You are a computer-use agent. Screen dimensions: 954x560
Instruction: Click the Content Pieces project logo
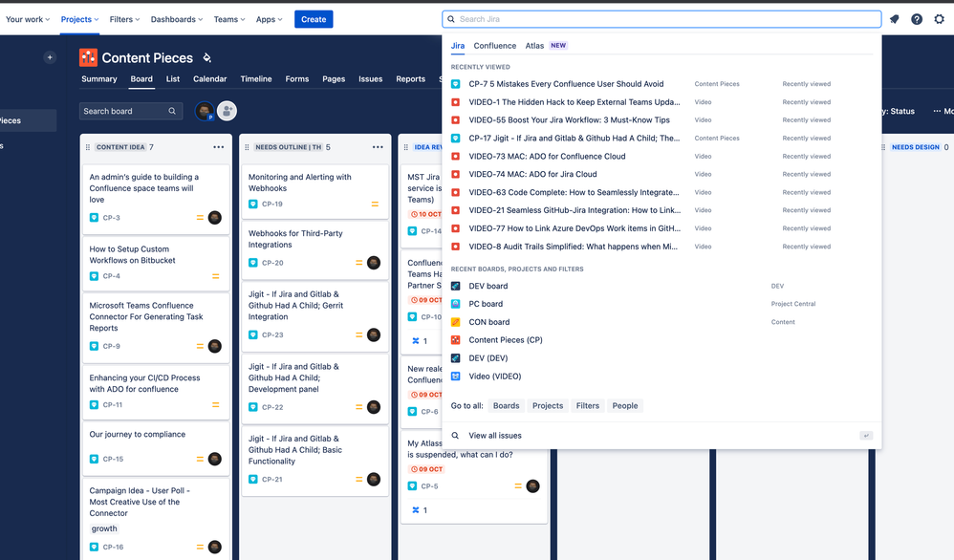[88, 57]
